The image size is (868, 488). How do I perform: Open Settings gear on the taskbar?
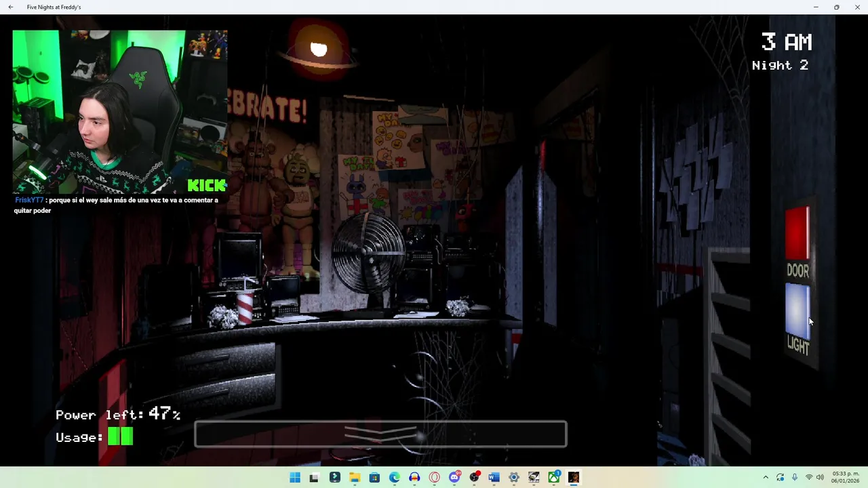coord(514,478)
